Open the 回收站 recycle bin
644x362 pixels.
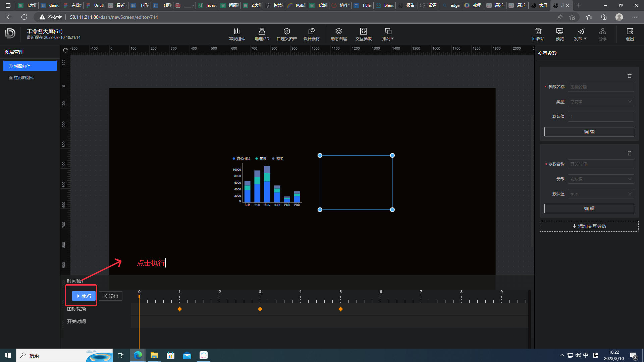538,34
